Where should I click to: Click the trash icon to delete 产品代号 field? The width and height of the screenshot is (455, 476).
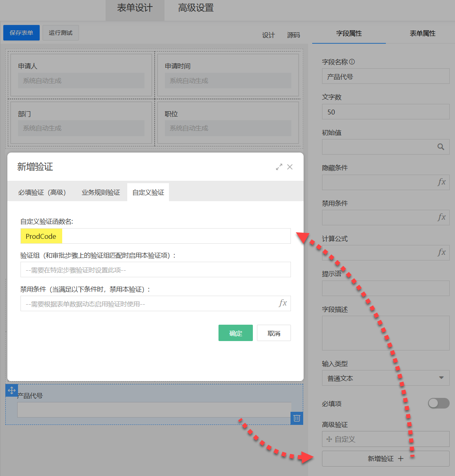(x=297, y=418)
